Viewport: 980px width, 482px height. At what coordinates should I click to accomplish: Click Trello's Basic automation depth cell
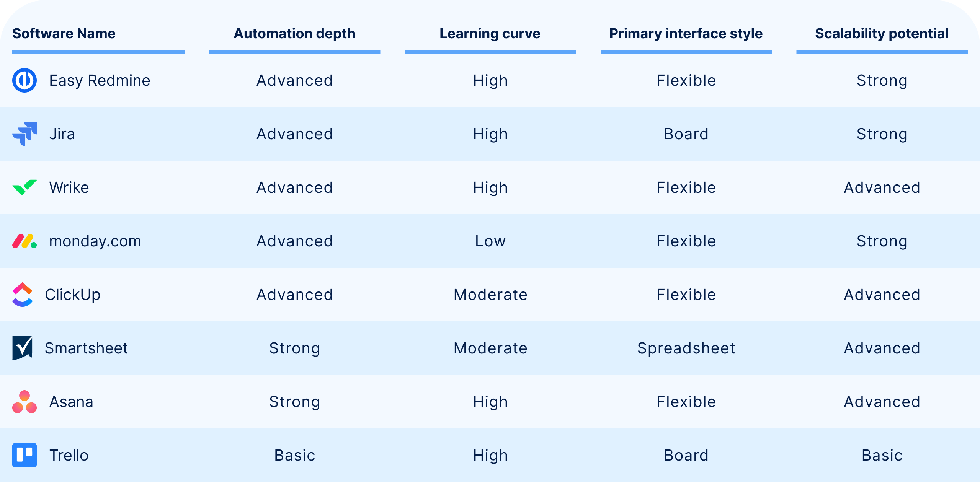[294, 455]
